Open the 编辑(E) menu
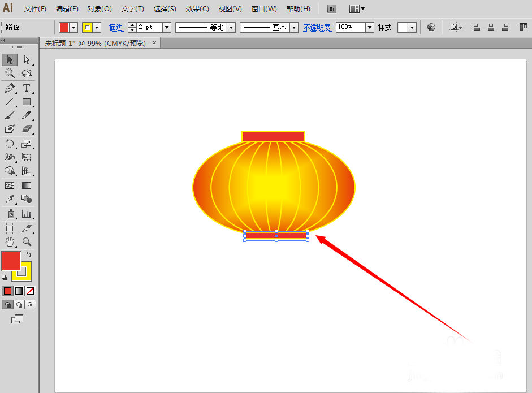 [x=67, y=9]
